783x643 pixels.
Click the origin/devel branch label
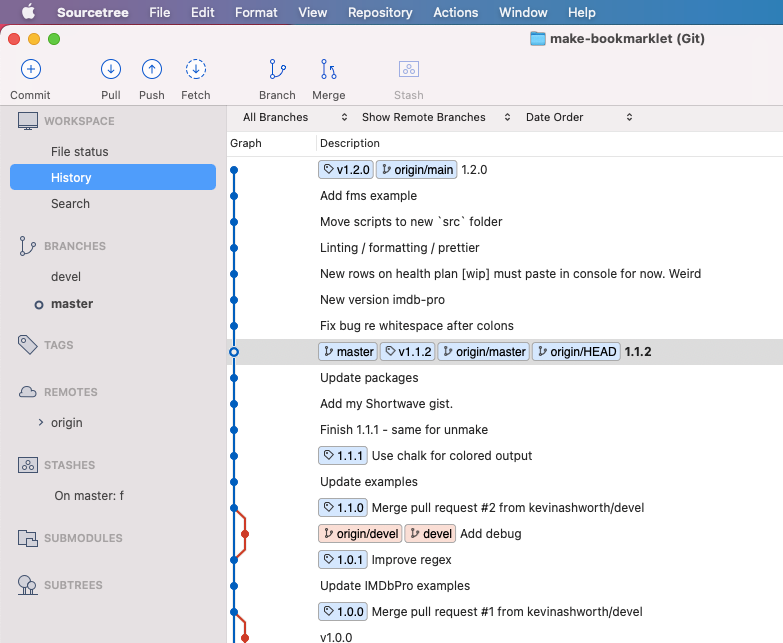coord(360,534)
